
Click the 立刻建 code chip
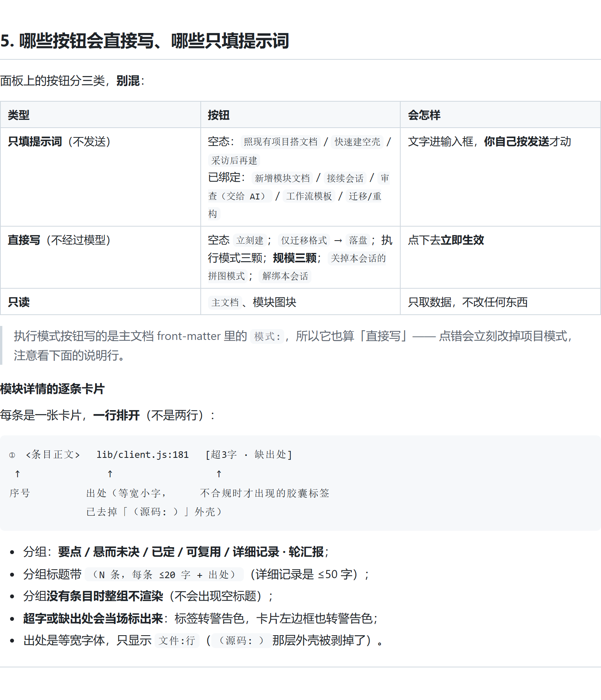pyautogui.click(x=250, y=240)
